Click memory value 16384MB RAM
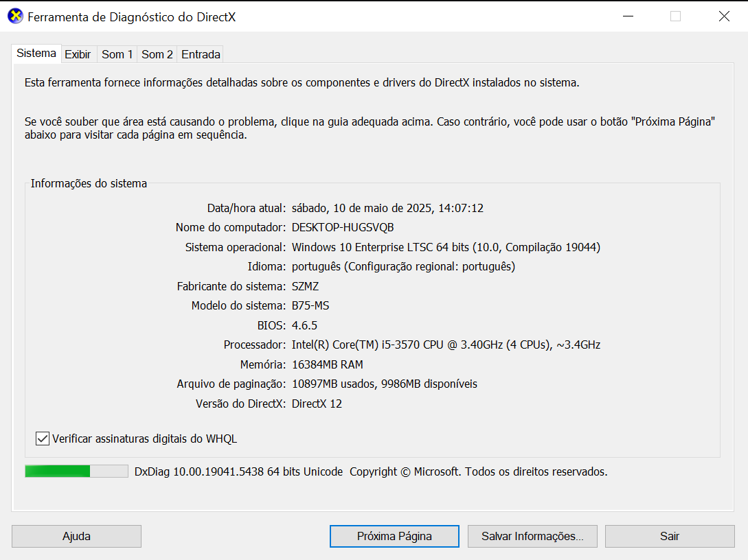748x560 pixels. click(327, 364)
